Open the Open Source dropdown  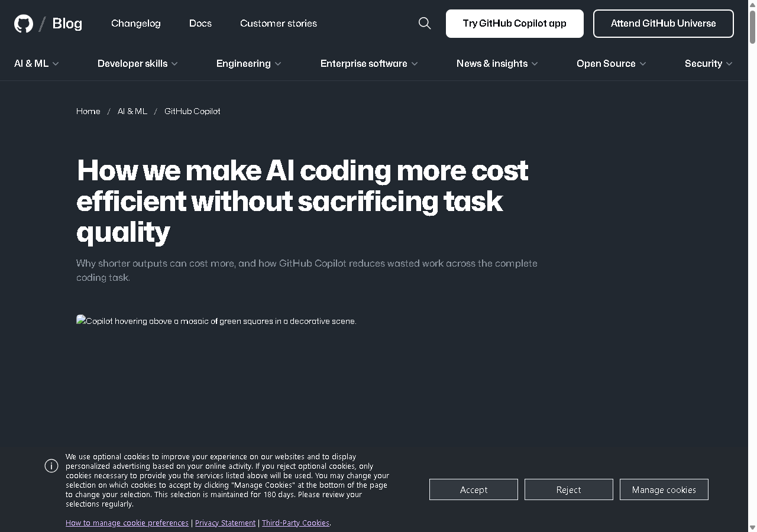612,63
